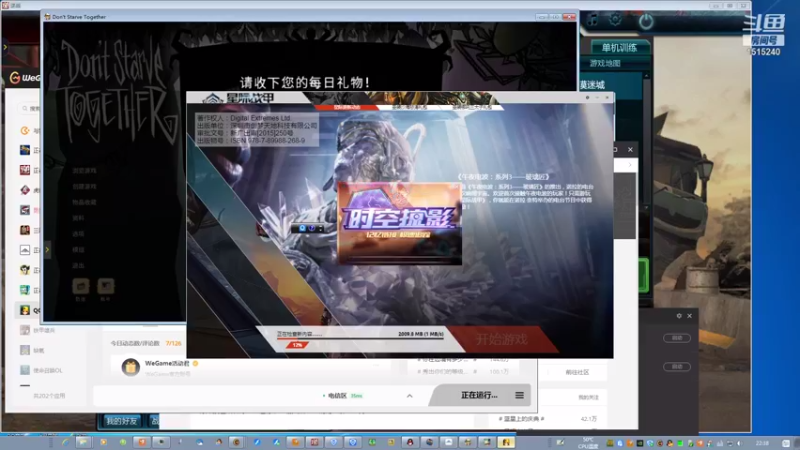Select the 单机训练 tab
Image resolution: width=800 pixels, height=450 pixels.
[619, 47]
